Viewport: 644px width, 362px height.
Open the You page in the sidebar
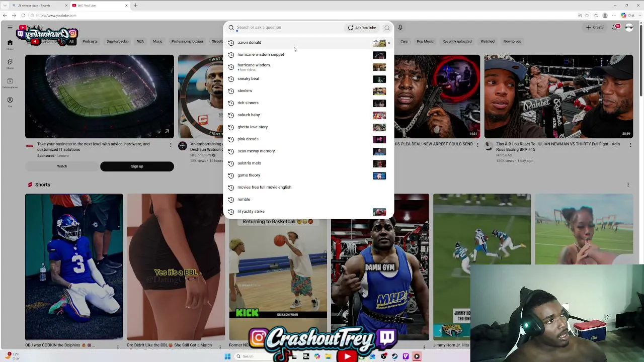[x=10, y=102]
